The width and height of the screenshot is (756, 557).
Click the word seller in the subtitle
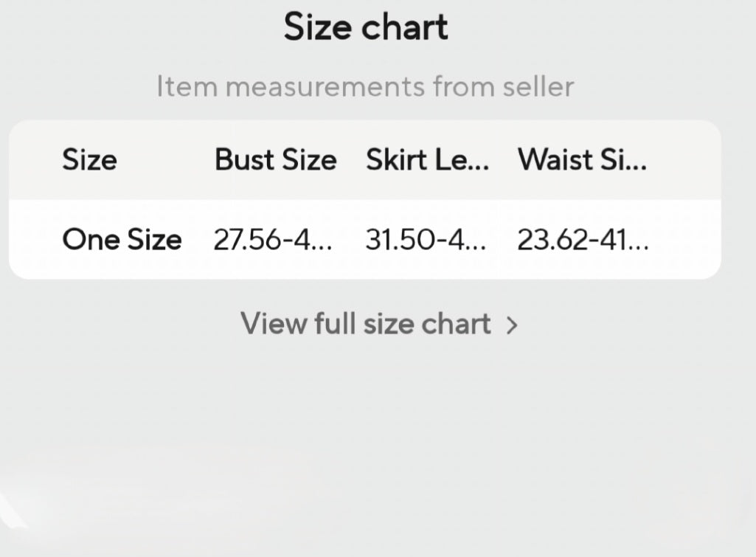pyautogui.click(x=538, y=87)
